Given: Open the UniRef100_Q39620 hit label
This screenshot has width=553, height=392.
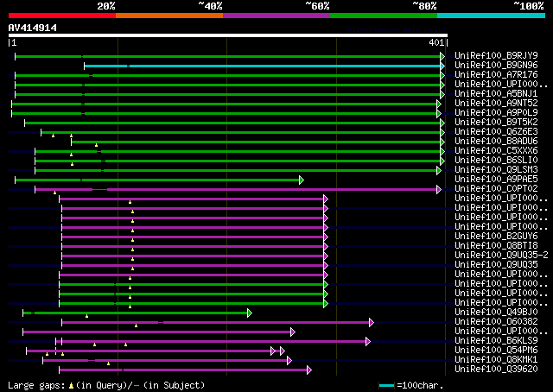Looking at the screenshot, I should tap(497, 369).
